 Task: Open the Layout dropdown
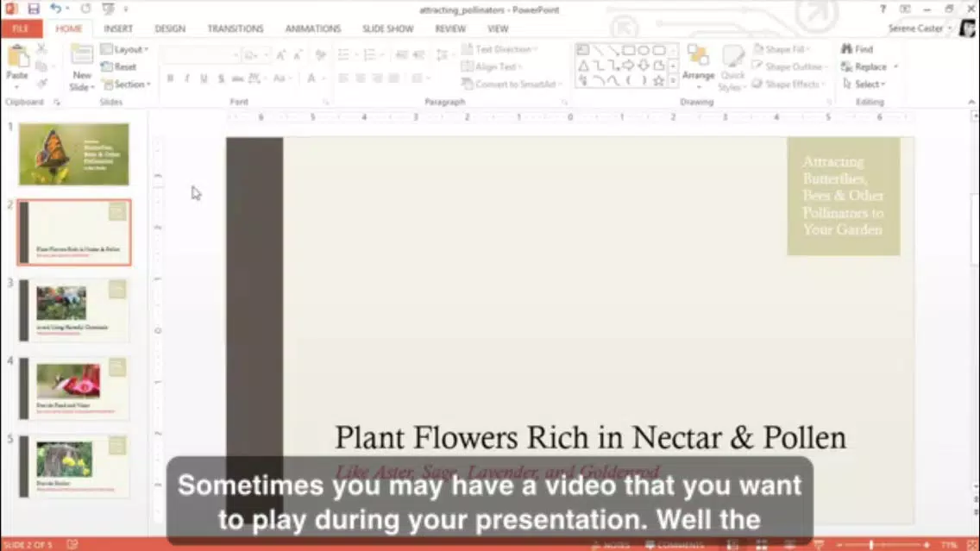click(x=124, y=49)
